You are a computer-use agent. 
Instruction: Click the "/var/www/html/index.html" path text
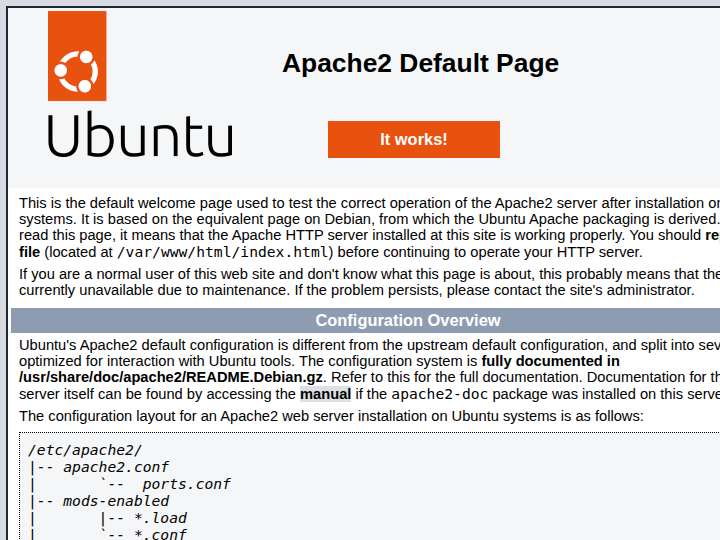pos(222,252)
